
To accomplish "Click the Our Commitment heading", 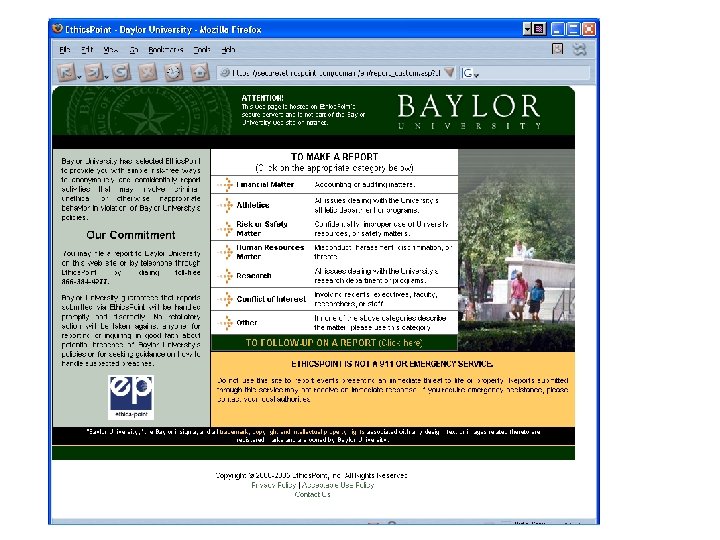I will (x=131, y=235).
